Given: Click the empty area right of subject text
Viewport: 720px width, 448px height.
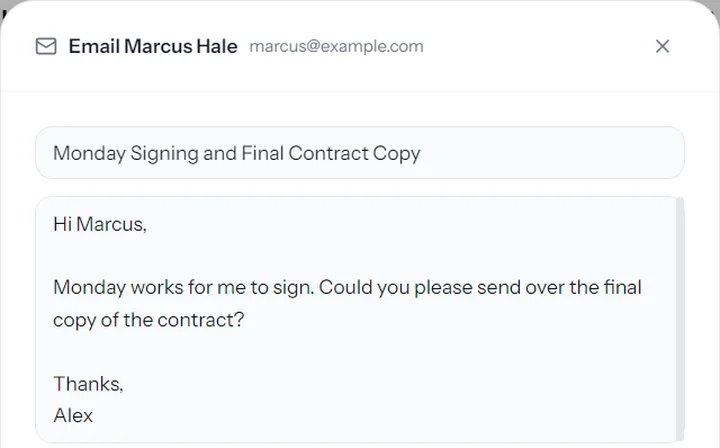Looking at the screenshot, I should (x=551, y=153).
